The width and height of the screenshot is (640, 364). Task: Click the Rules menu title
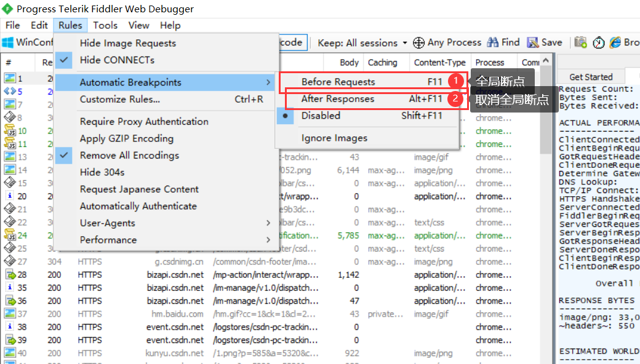point(70,25)
